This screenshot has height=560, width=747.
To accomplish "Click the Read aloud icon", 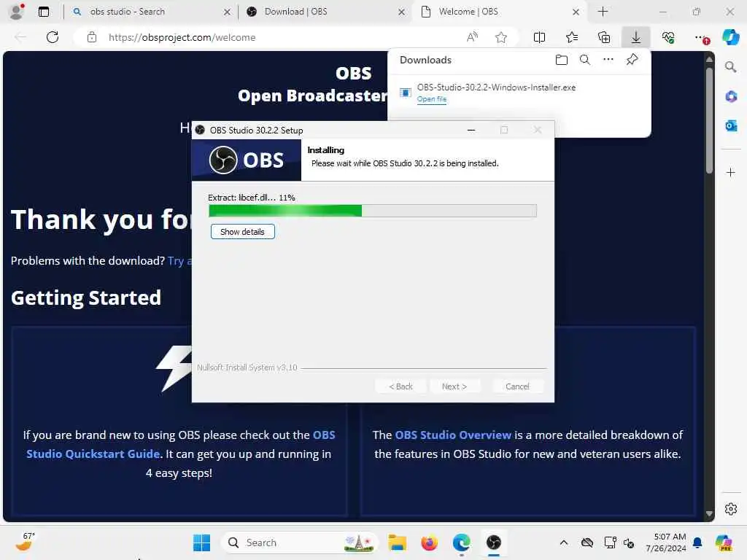I will 472,37.
